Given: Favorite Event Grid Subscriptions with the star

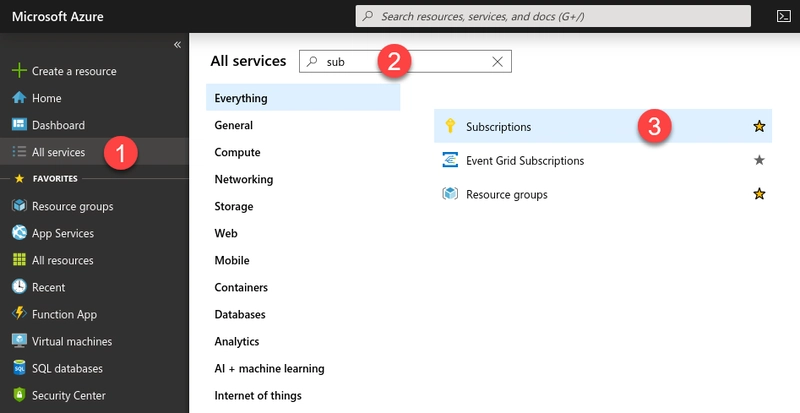Looking at the screenshot, I should click(x=759, y=160).
